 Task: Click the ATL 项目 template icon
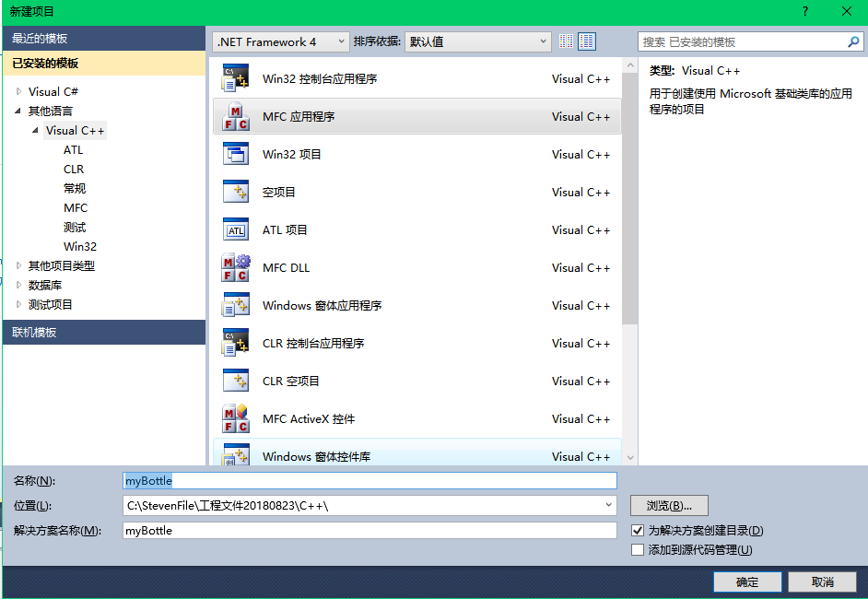[235, 229]
